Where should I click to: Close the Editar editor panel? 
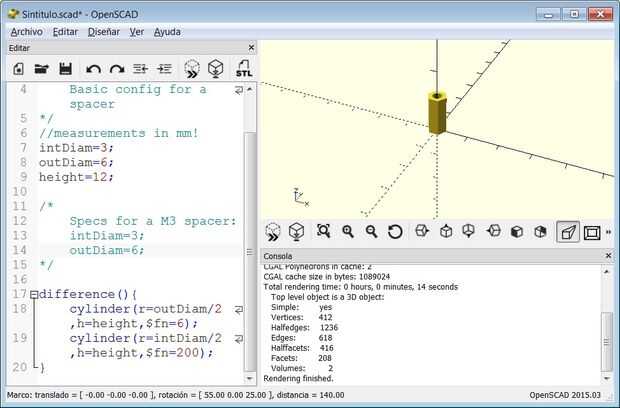tap(251, 48)
